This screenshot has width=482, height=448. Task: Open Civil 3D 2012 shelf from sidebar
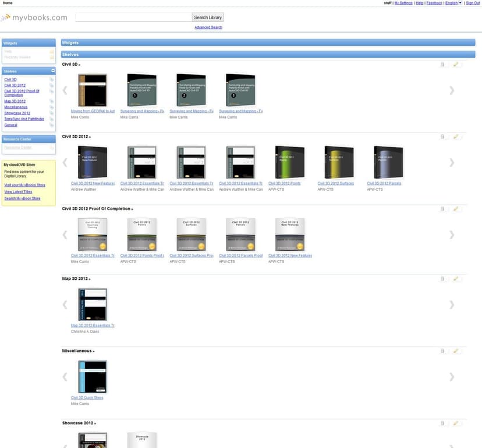click(x=15, y=86)
